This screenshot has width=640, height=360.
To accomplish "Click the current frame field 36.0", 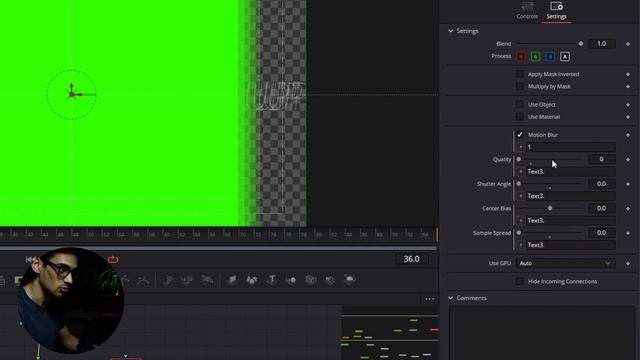I will point(411,259).
